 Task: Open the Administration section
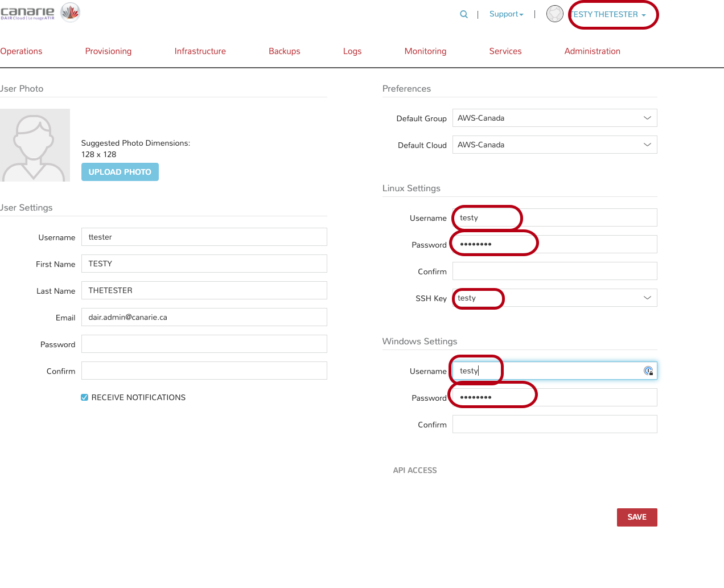coord(592,51)
